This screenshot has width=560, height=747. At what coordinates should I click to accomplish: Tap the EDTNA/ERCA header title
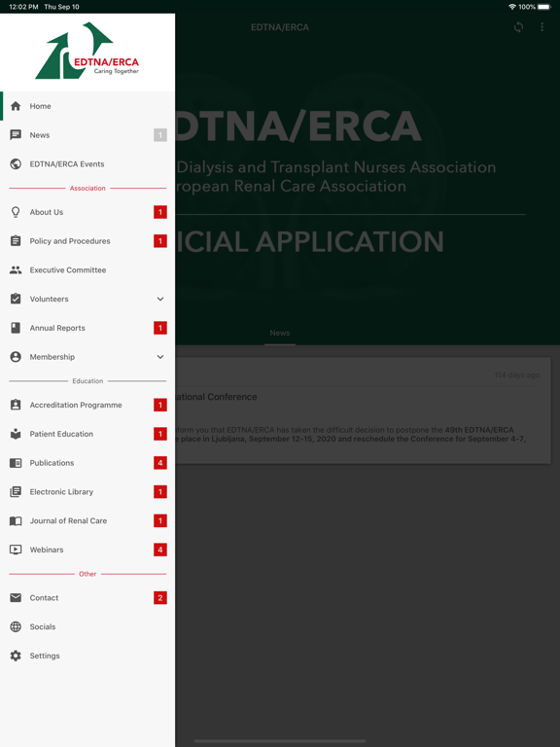coord(280,27)
